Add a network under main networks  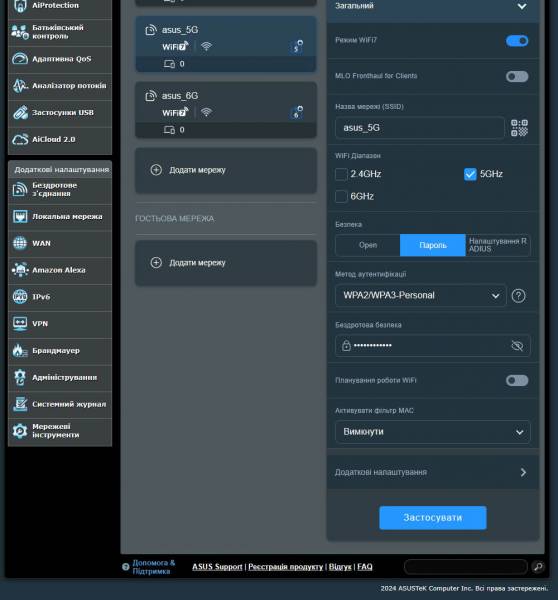pyautogui.click(x=226, y=170)
